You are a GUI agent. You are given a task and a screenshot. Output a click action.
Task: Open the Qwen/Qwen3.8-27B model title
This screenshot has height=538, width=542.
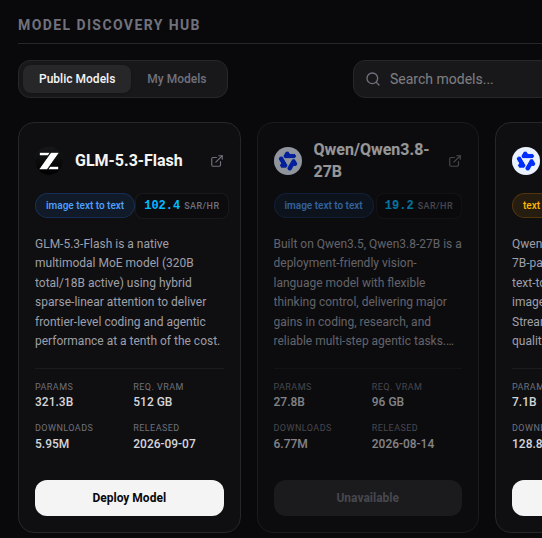pyautogui.click(x=371, y=160)
